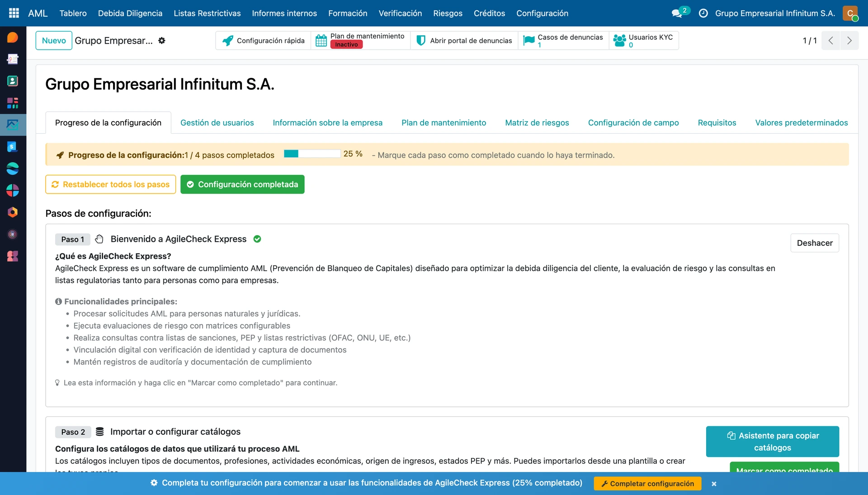Screen dimensions: 868x495
Task: Open the four-color pie circle app
Action: 13,190
